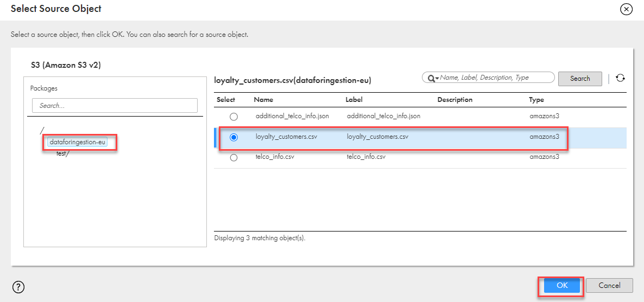Refresh the source object list

coord(620,78)
